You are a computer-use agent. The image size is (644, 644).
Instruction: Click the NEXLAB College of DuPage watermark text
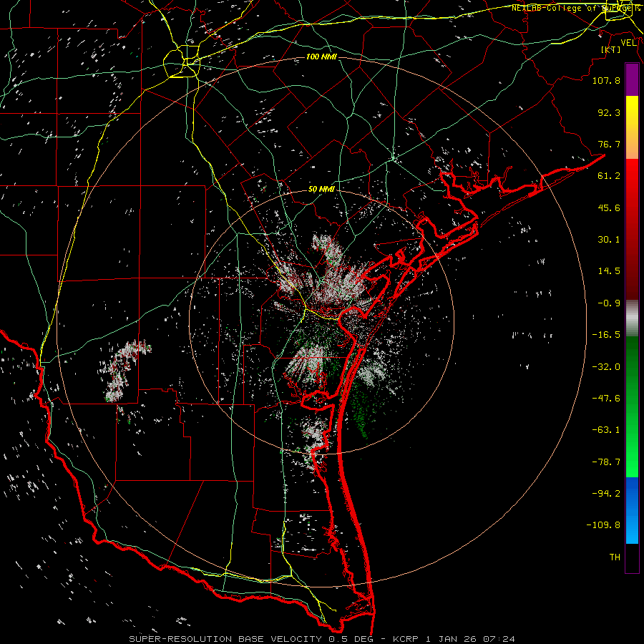(576, 8)
